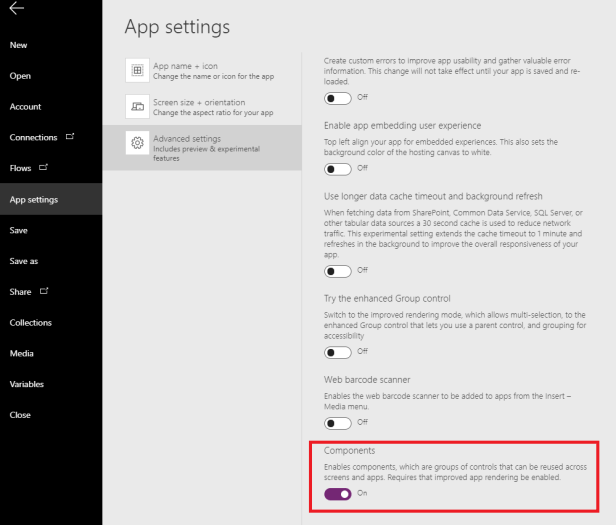Click the Advanced settings gear icon

pos(137,144)
